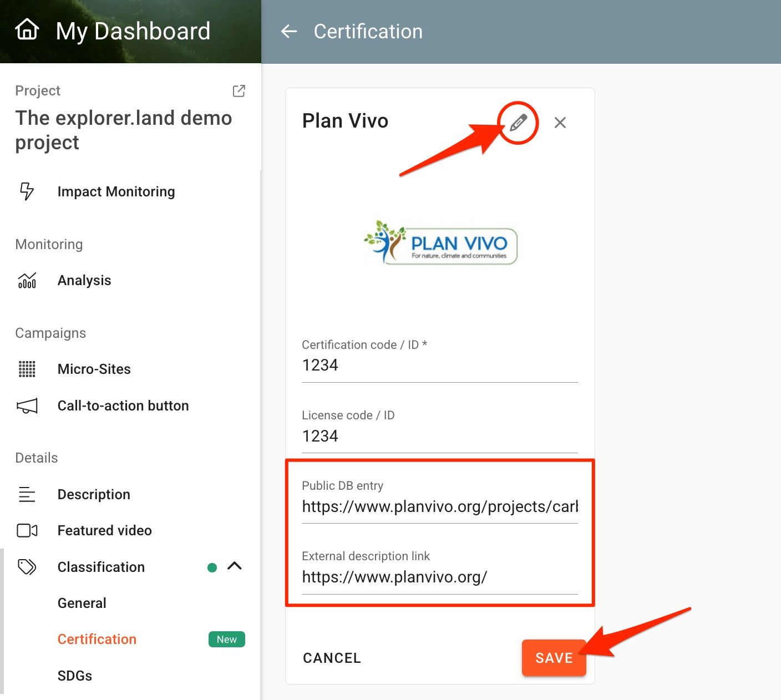
Task: Click the pencil edit icon for Plan Vivo
Action: 518,123
